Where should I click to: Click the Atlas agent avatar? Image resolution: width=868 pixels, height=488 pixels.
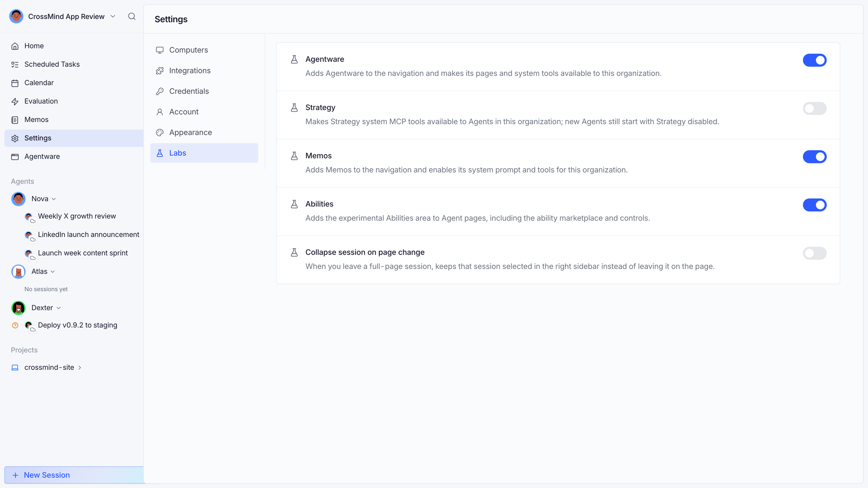[18, 271]
